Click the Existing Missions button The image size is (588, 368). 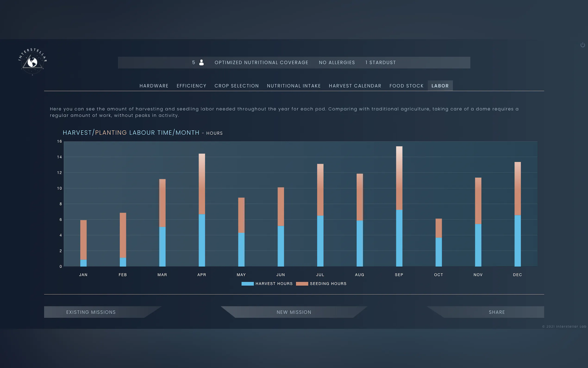pos(91,312)
